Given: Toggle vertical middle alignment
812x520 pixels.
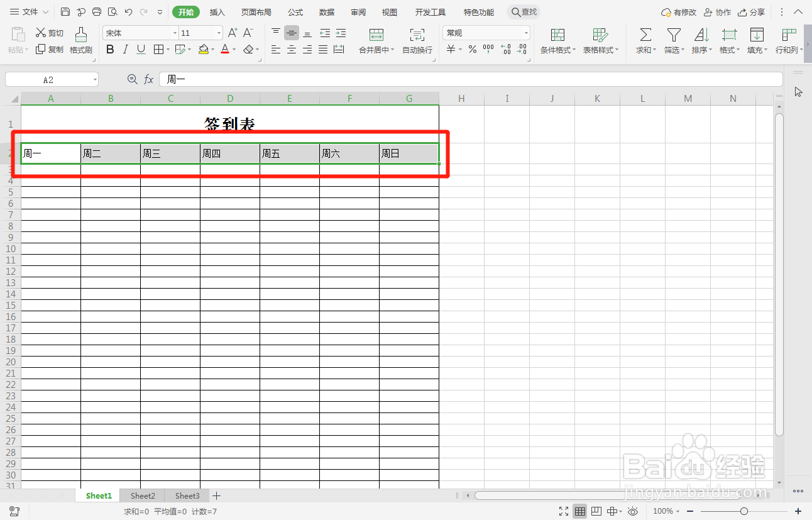Looking at the screenshot, I should 292,33.
